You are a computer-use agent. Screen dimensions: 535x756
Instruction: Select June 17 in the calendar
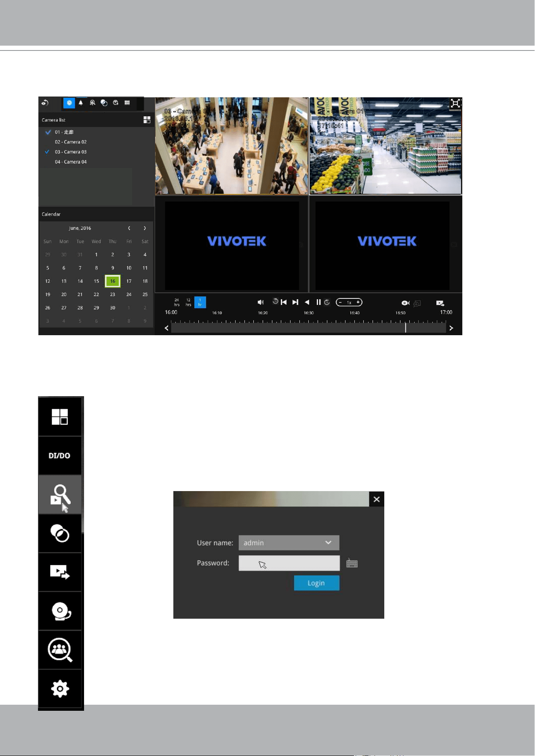(x=129, y=281)
